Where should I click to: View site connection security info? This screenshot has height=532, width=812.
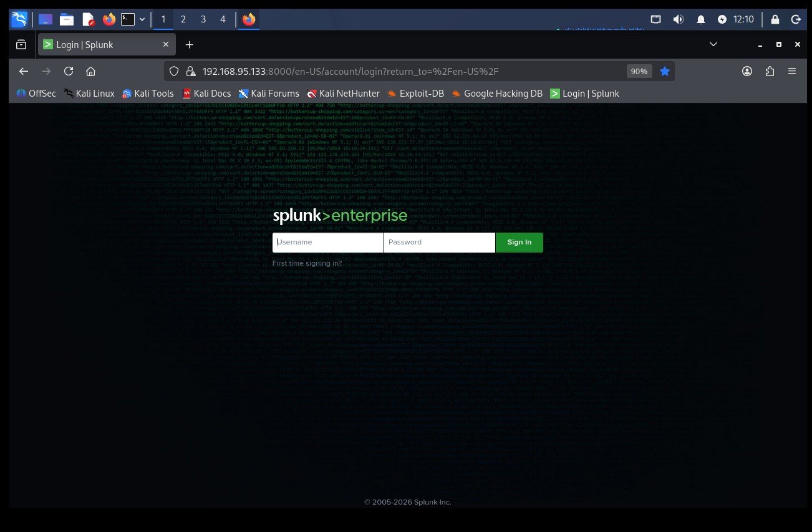tap(191, 71)
